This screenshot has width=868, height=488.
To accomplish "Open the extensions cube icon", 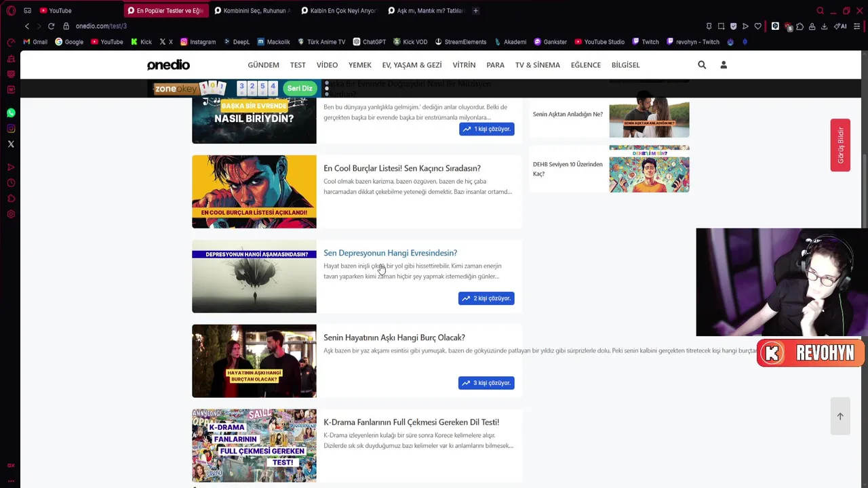I will tap(800, 26).
